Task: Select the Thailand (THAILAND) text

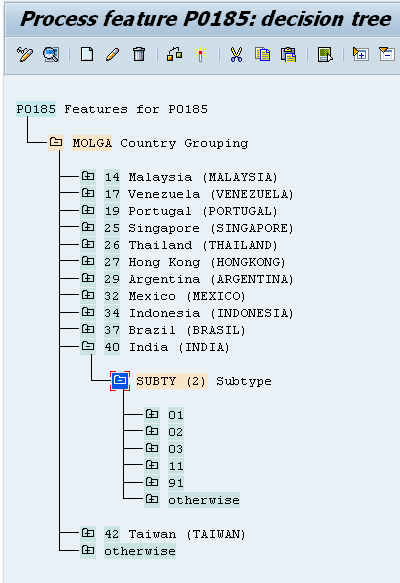Action: (203, 245)
